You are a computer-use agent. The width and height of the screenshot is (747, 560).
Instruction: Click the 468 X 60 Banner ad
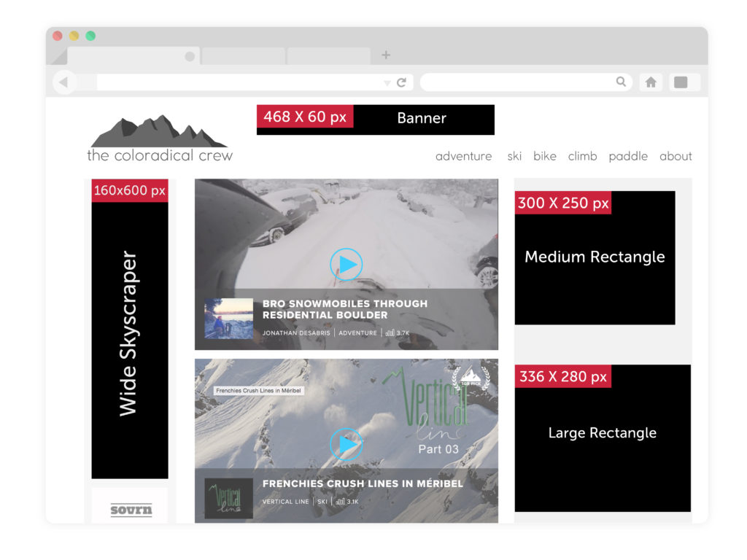pyautogui.click(x=375, y=120)
